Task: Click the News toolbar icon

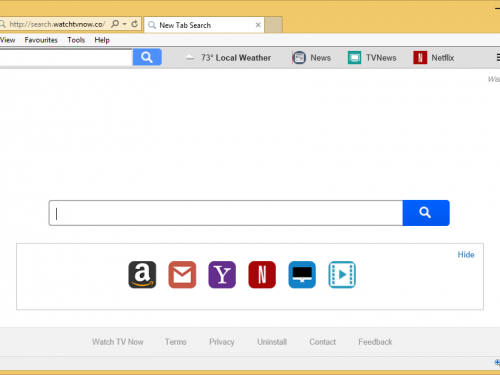Action: [x=299, y=58]
